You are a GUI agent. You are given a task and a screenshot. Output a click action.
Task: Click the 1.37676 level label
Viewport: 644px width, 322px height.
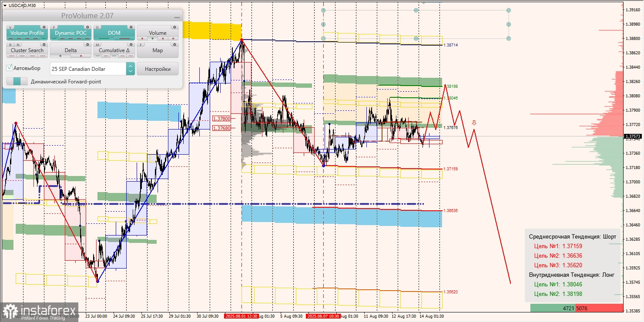[x=450, y=128]
